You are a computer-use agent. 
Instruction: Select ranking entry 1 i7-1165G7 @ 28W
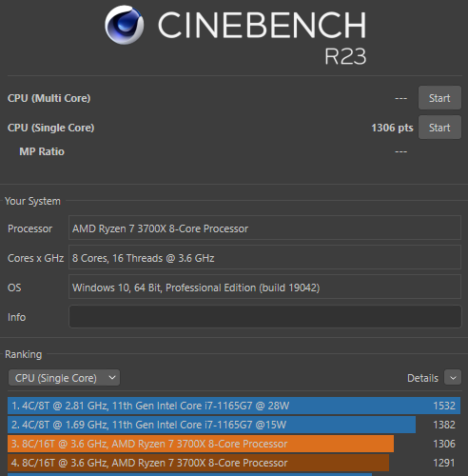[234, 406]
